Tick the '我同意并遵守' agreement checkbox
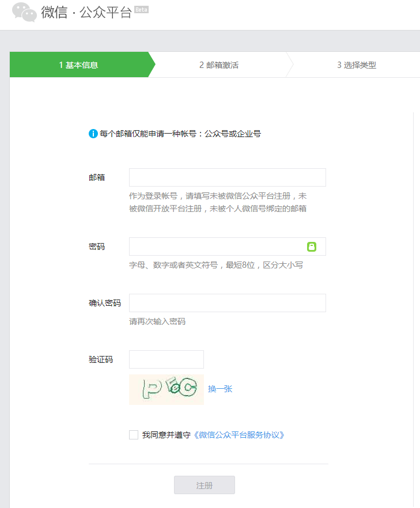The height and width of the screenshot is (508, 420). [x=134, y=435]
